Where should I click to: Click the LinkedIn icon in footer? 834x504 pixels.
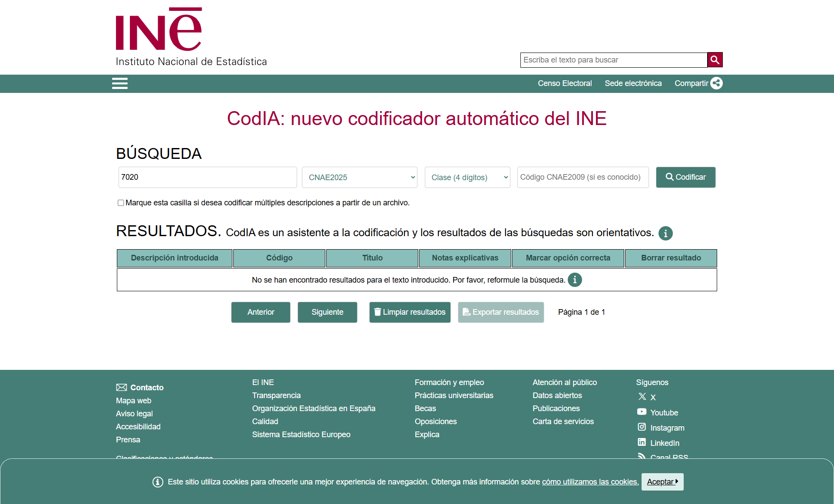(x=642, y=442)
